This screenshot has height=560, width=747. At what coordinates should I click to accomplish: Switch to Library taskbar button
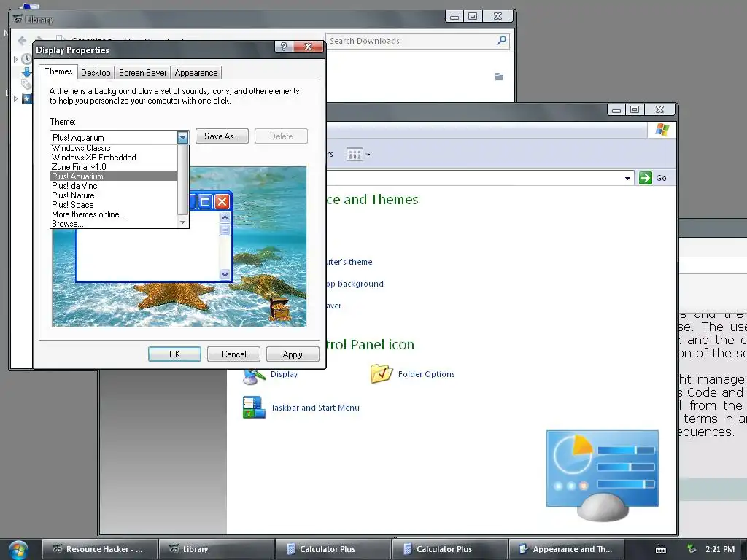click(x=216, y=549)
